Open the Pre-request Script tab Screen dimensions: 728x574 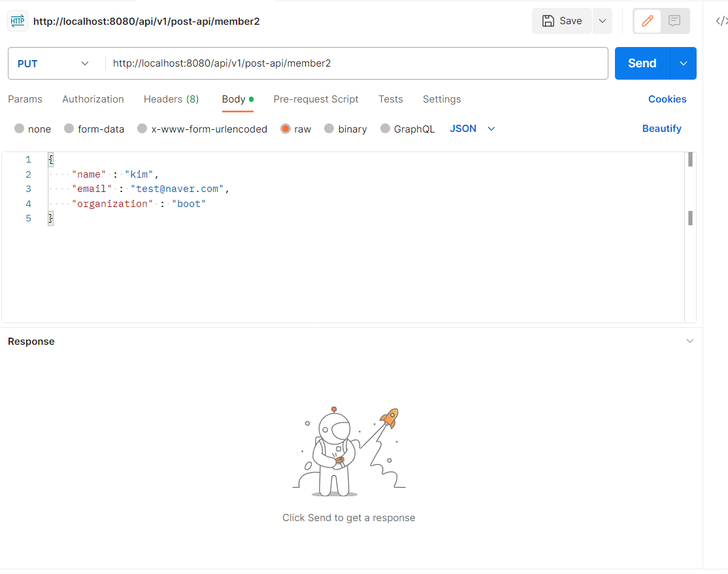316,99
